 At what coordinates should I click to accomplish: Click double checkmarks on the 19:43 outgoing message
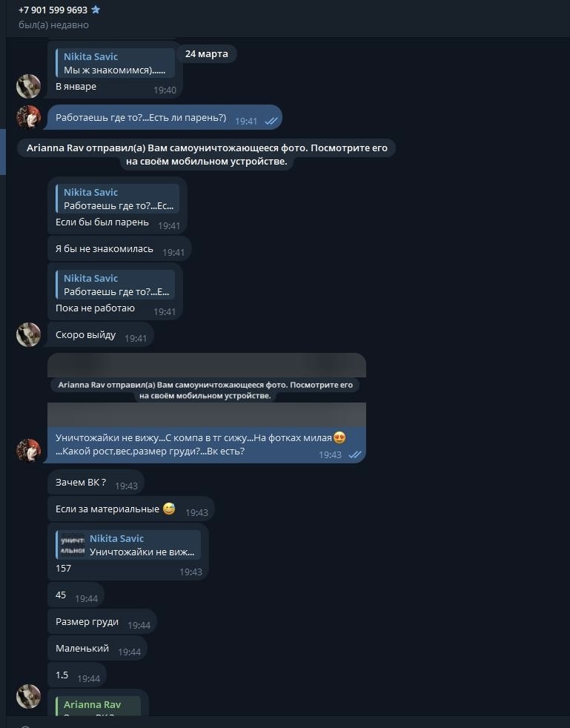[354, 455]
